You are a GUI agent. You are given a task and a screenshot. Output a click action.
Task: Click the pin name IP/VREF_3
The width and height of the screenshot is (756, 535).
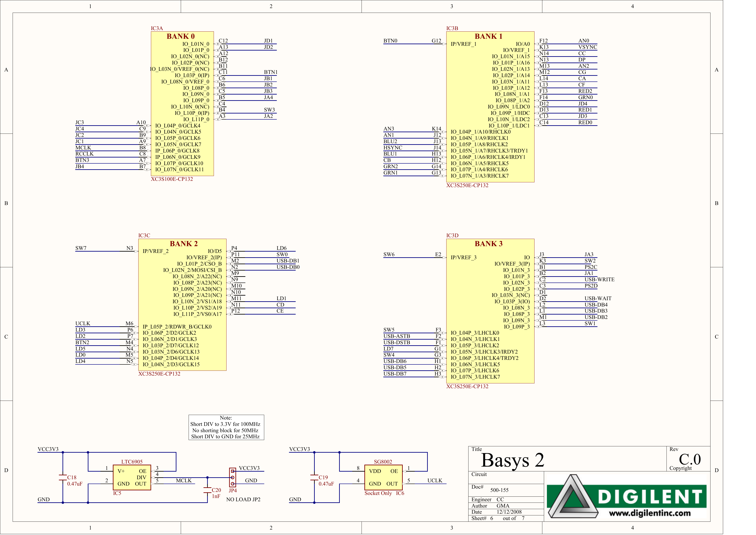(463, 257)
